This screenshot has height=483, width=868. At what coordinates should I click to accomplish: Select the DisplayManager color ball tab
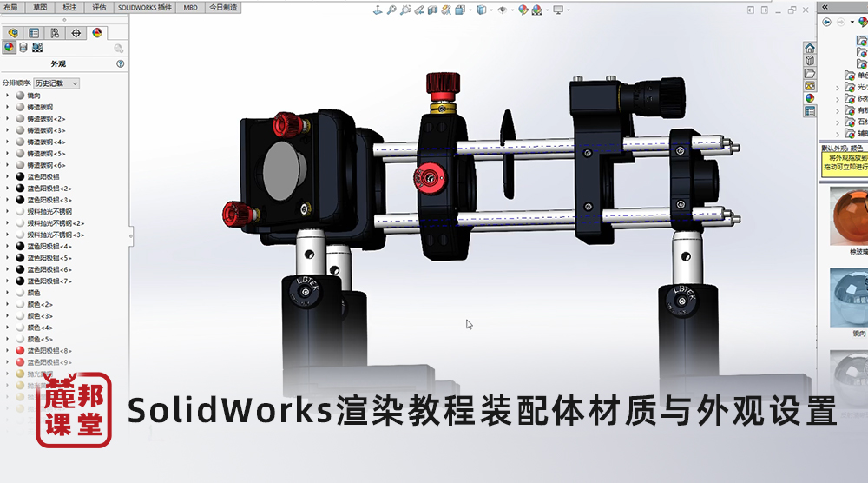pyautogui.click(x=97, y=33)
